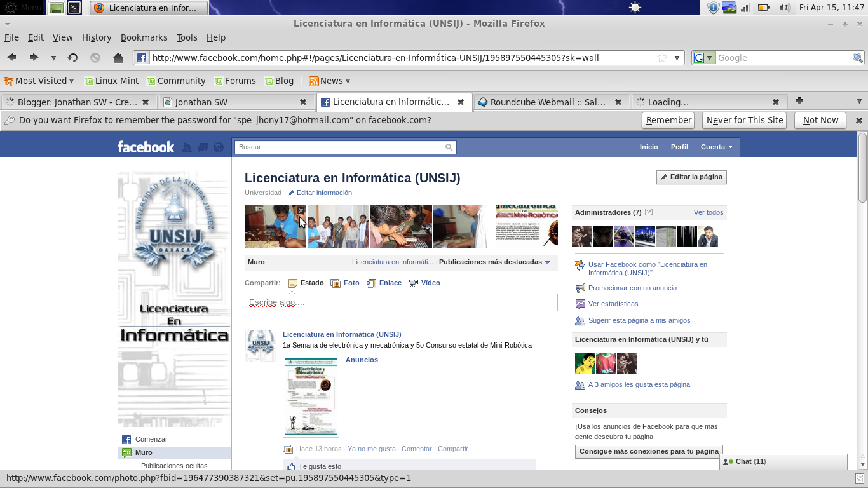Switch to the Loading tab
Image resolution: width=868 pixels, height=488 pixels.
click(x=709, y=102)
